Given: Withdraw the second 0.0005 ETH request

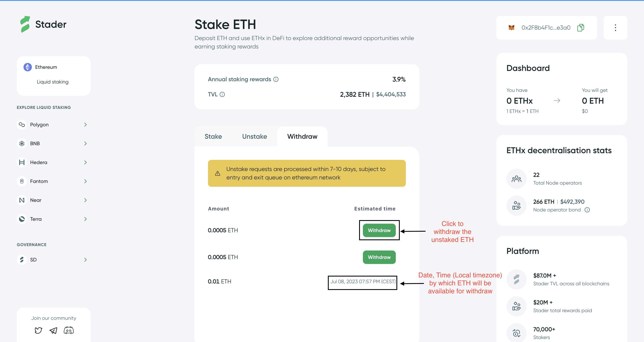Looking at the screenshot, I should click(x=379, y=257).
